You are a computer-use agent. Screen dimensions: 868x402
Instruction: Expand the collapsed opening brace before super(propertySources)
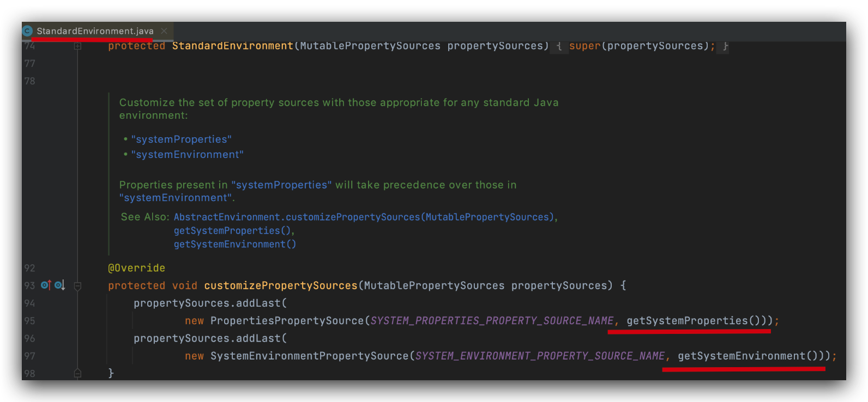click(559, 46)
